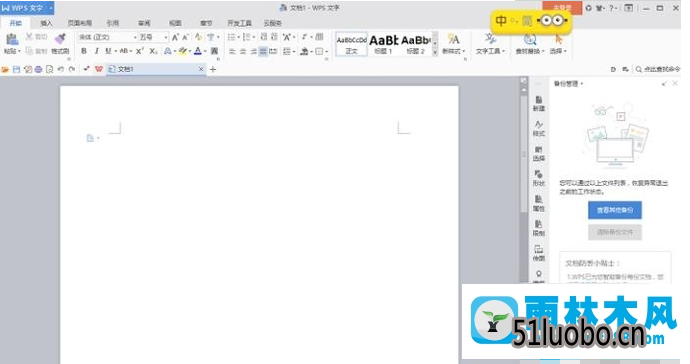Image resolution: width=690 pixels, height=364 pixels.
Task: Open the Start ribbon tab
Action: (x=16, y=23)
